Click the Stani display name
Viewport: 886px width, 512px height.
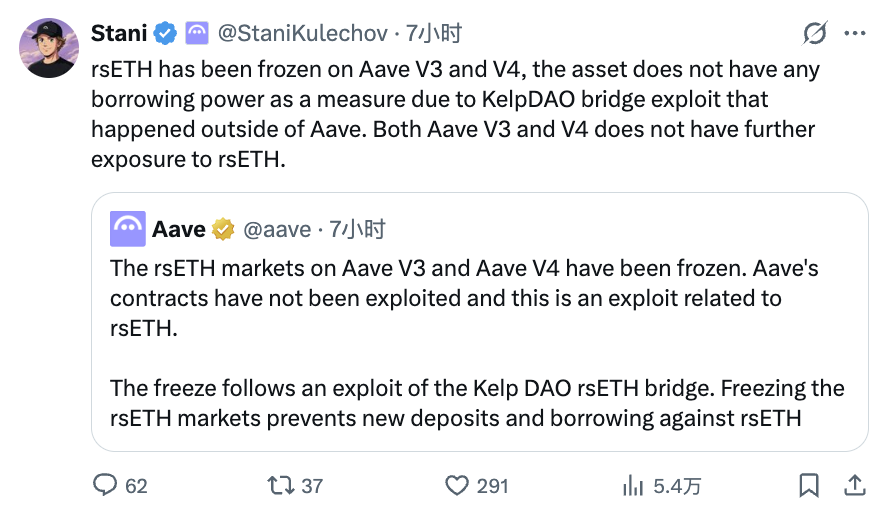click(x=119, y=34)
